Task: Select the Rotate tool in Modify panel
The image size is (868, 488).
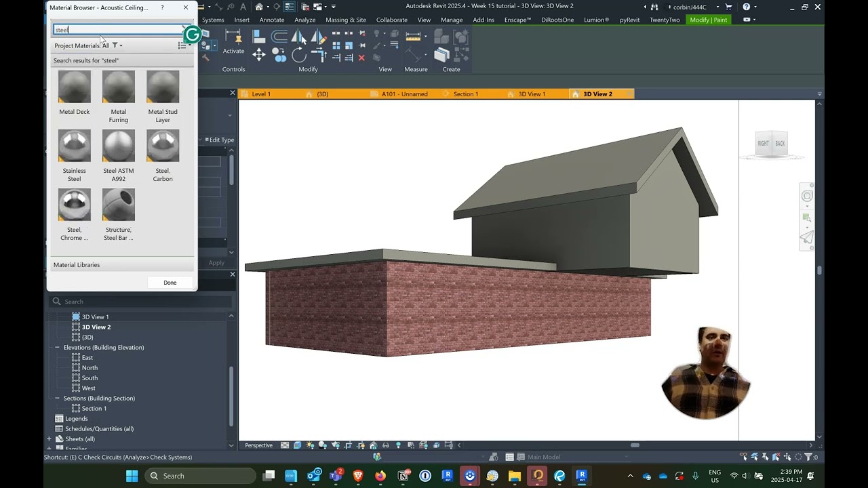Action: click(x=298, y=54)
